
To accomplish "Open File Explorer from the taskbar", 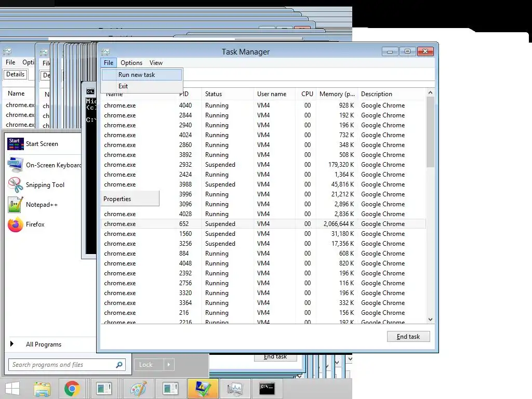I will [x=42, y=389].
